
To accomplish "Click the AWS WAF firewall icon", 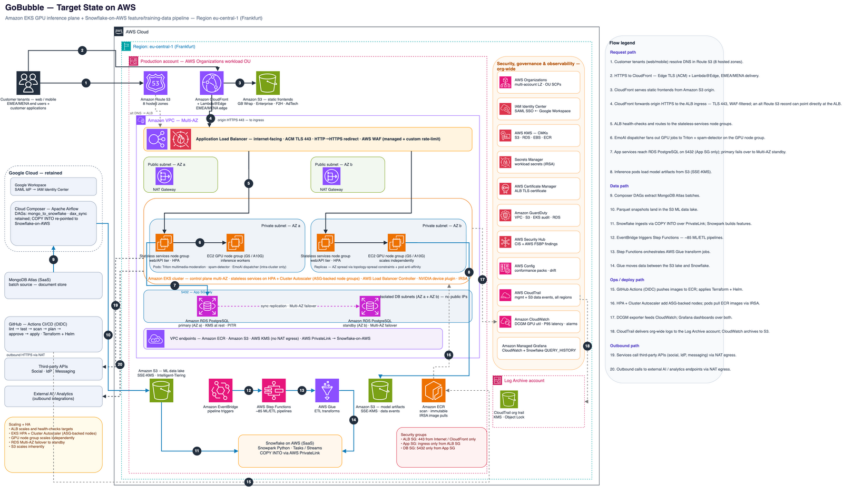I will (181, 139).
